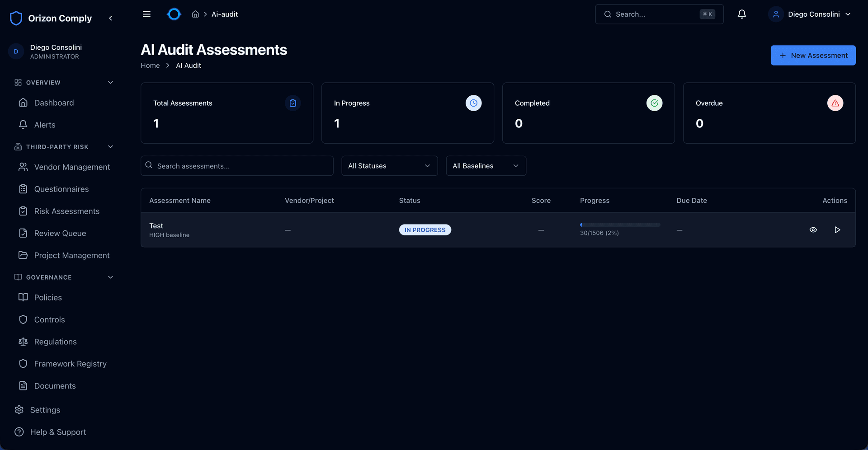Select Vendor Management in the sidebar
Screen dimensions: 868x450
[x=72, y=167]
